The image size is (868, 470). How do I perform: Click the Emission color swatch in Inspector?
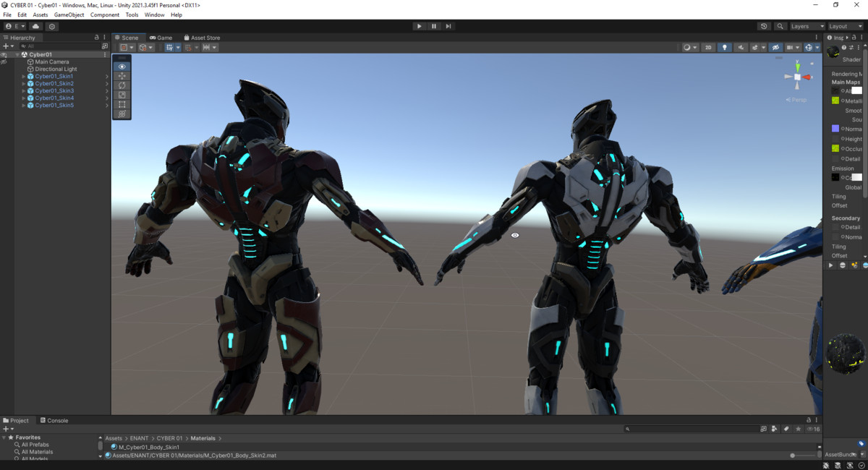pos(857,176)
